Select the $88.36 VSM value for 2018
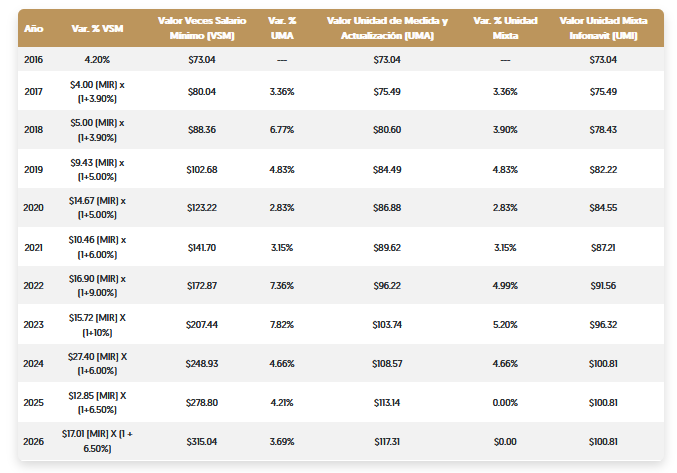 point(202,131)
